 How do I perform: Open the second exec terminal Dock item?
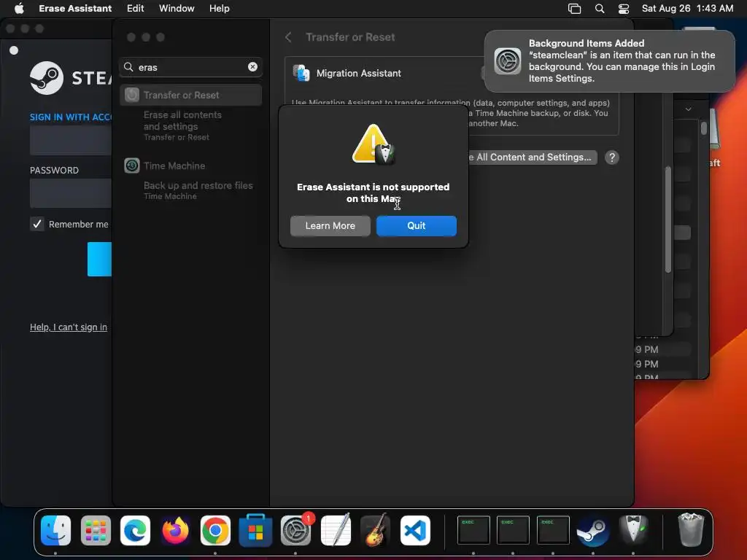click(x=513, y=530)
